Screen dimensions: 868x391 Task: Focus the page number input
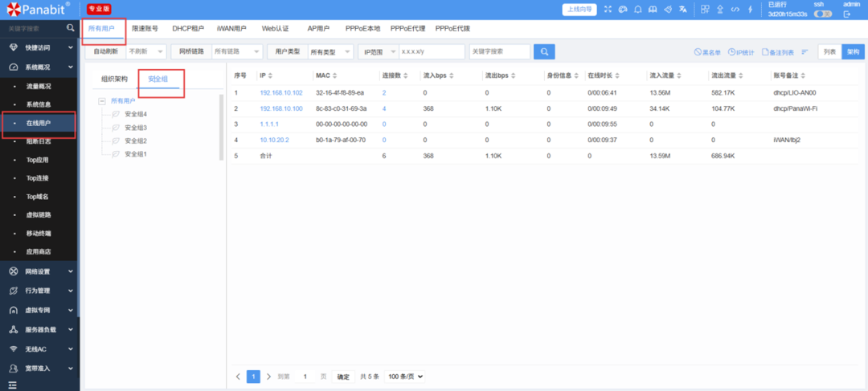tap(305, 377)
